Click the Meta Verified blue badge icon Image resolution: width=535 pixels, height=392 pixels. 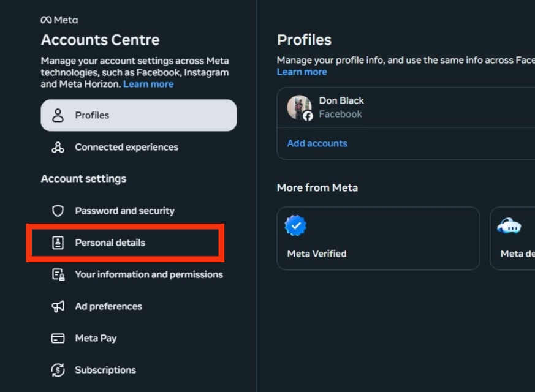pyautogui.click(x=295, y=225)
